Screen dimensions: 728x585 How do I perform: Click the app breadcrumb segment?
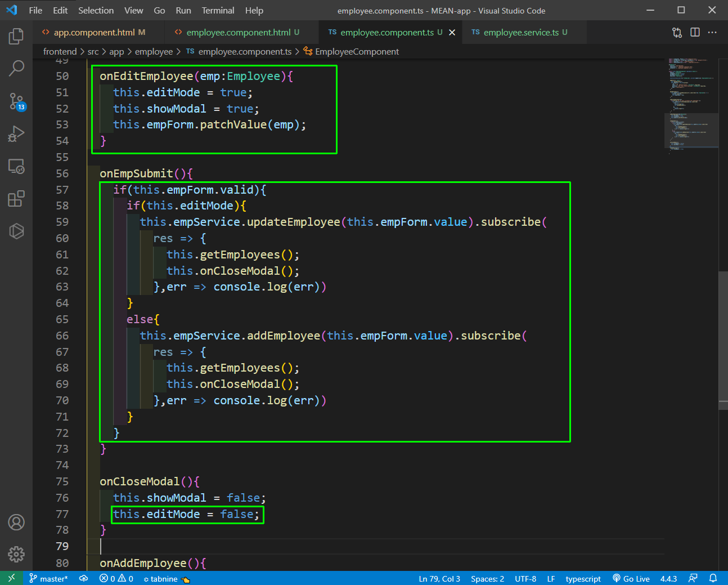(x=116, y=52)
